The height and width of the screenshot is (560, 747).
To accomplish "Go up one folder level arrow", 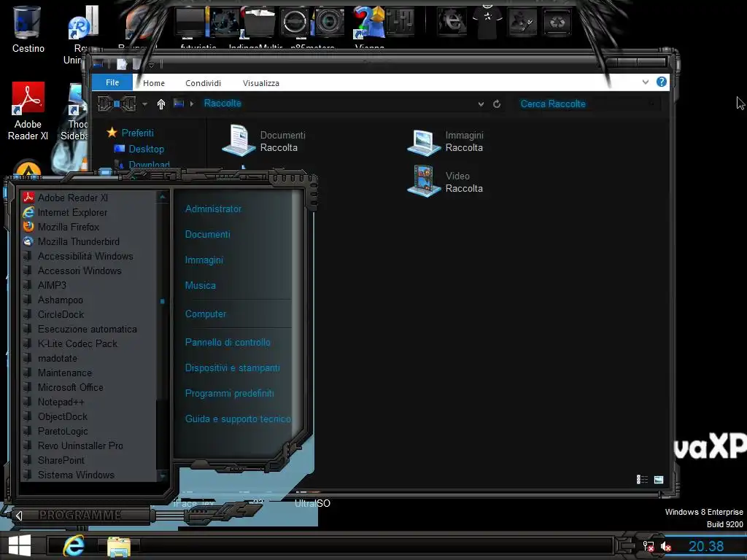I will (161, 104).
